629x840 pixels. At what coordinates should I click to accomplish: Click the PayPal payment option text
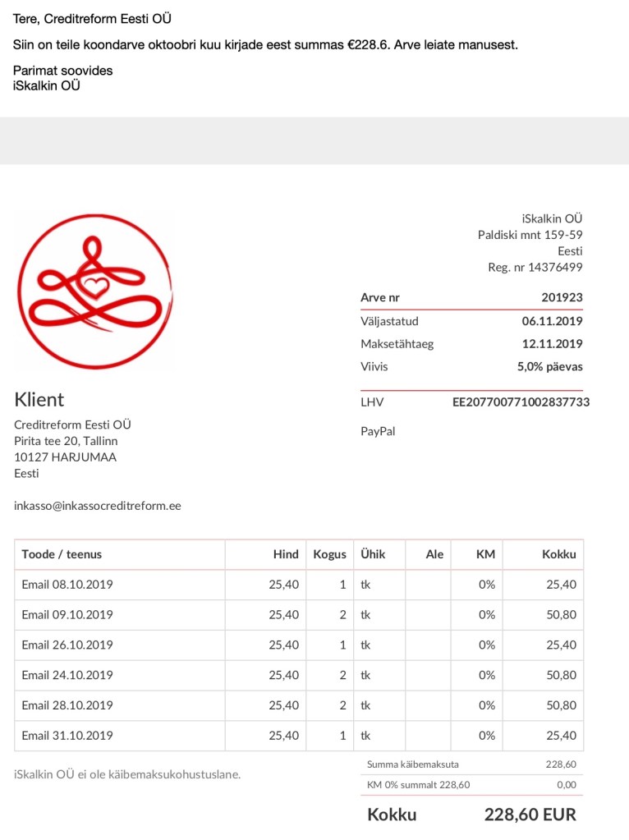tap(378, 431)
